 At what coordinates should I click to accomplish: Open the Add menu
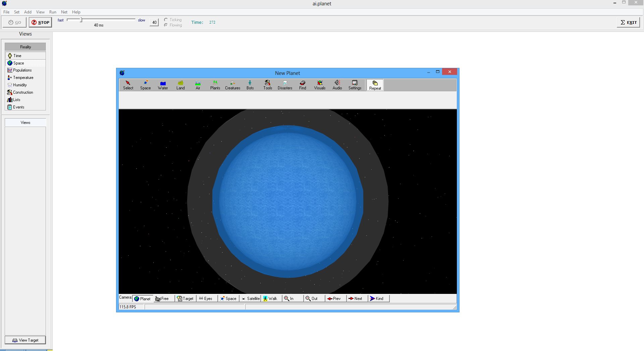[x=28, y=12]
